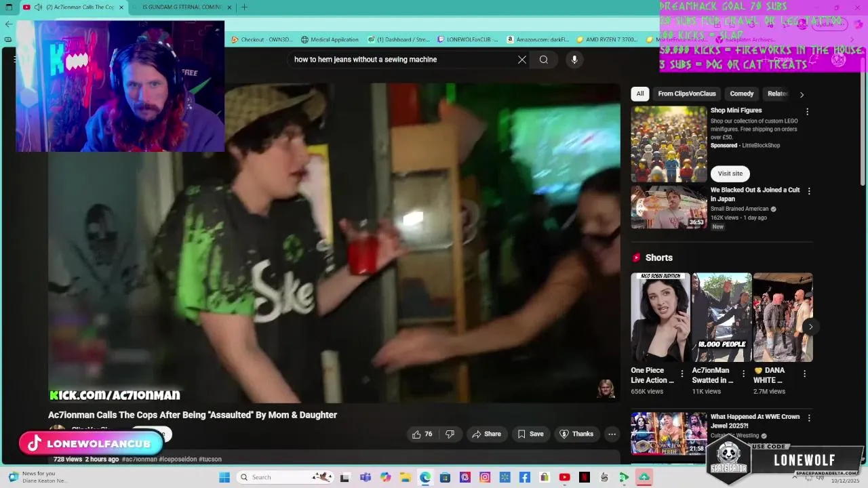Open options menu for Ac7ionMan Swatted short
Screen dimensions: 868x488
[x=743, y=373]
